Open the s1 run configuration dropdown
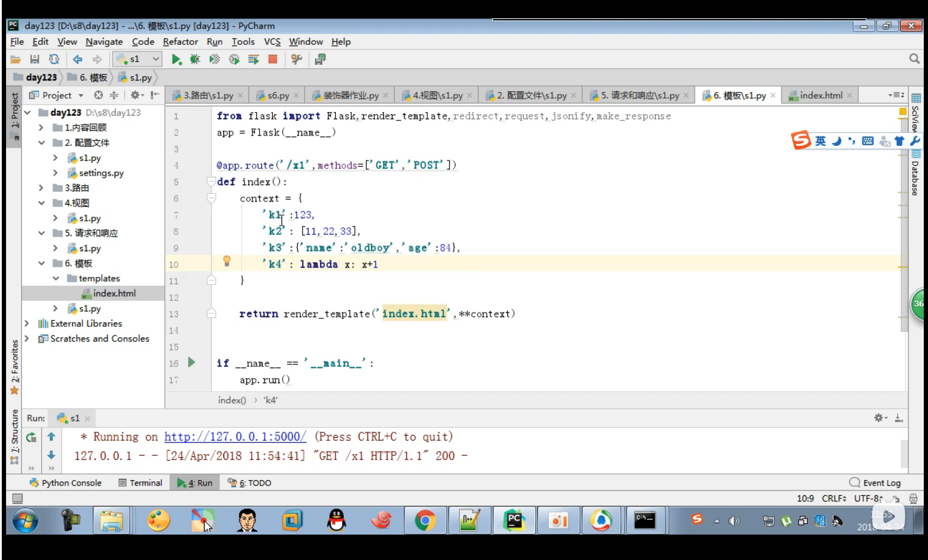Viewport: 928px width, 560px height. click(x=138, y=59)
